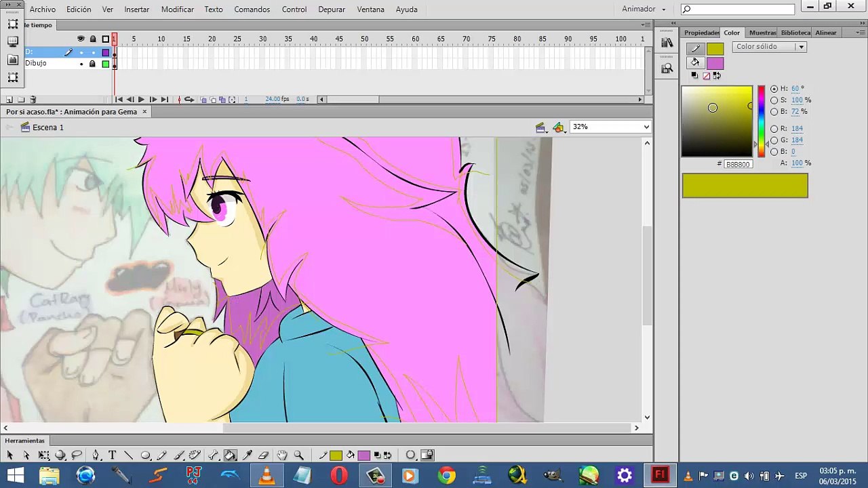Screen dimensions: 868x488
Task: Select the Text tool
Action: click(112, 455)
